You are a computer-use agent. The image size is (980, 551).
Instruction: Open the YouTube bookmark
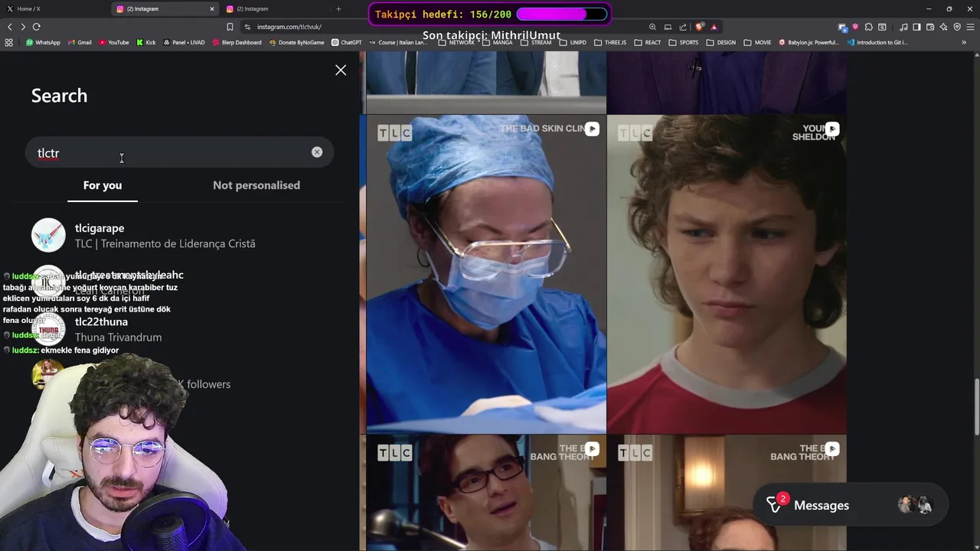click(114, 42)
